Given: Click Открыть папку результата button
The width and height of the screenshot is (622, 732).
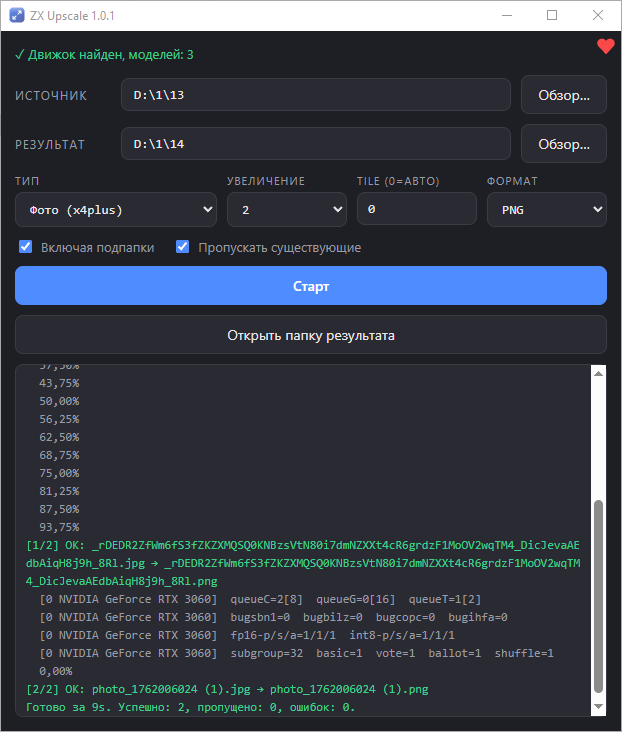Looking at the screenshot, I should [x=311, y=335].
